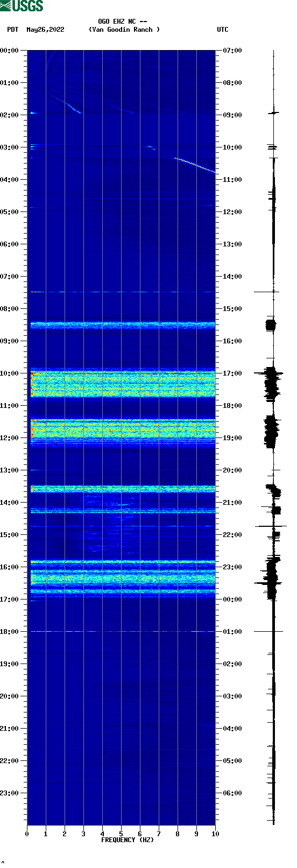The image size is (297, 868).
Task: Click the seismogram trace burst near 17:00 UTC
Action: [271, 383]
